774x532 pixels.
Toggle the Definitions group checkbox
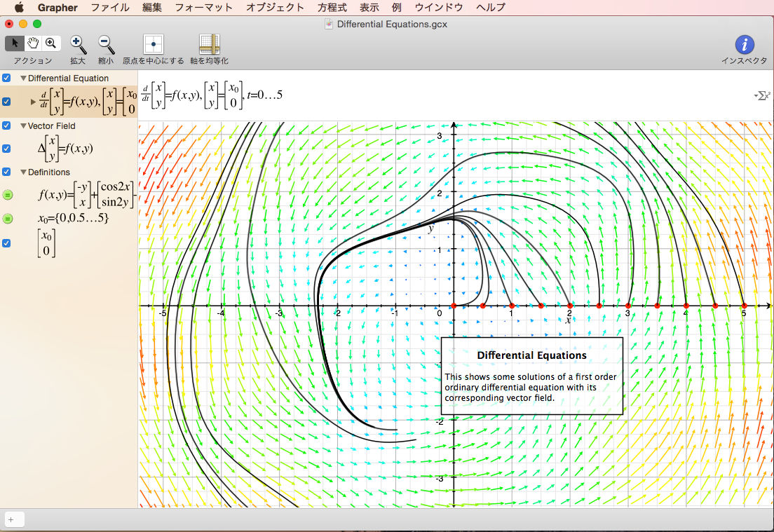tap(6, 172)
